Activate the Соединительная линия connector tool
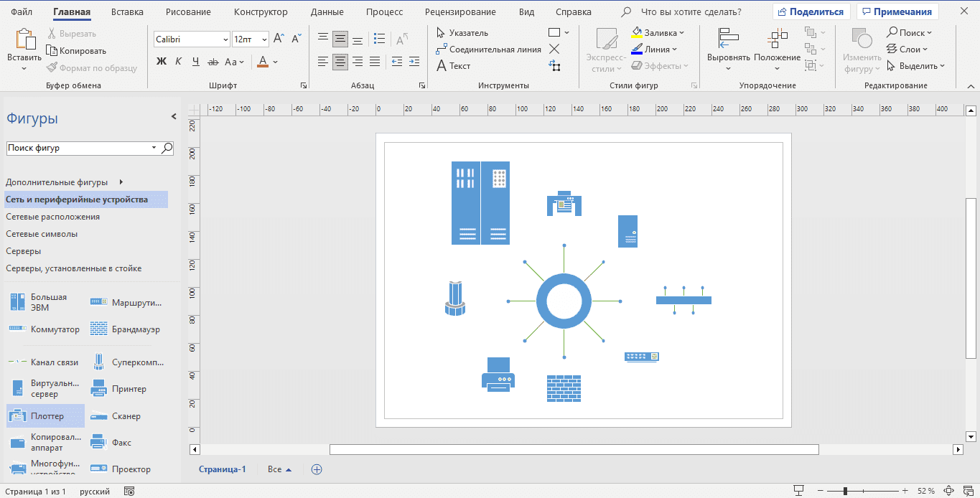The height and width of the screenshot is (498, 980). [x=488, y=50]
